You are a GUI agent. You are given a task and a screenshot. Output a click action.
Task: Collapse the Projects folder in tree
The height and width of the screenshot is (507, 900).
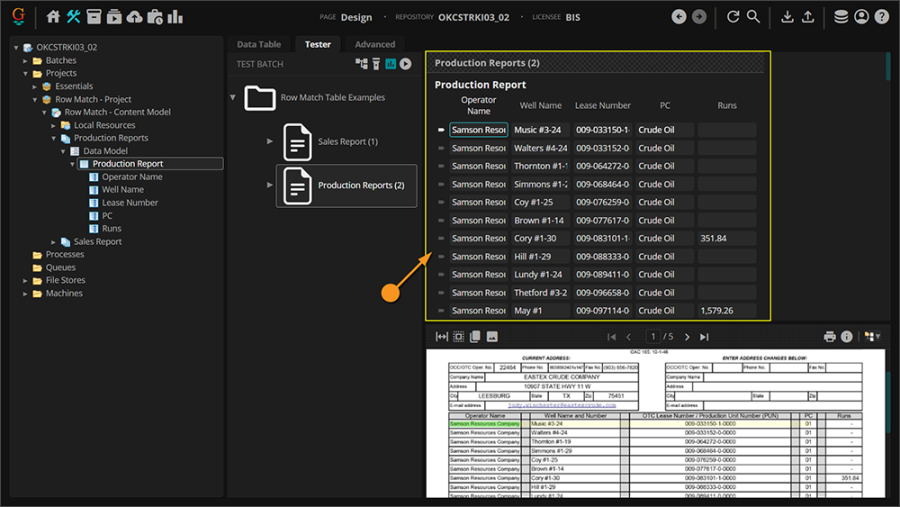click(26, 74)
